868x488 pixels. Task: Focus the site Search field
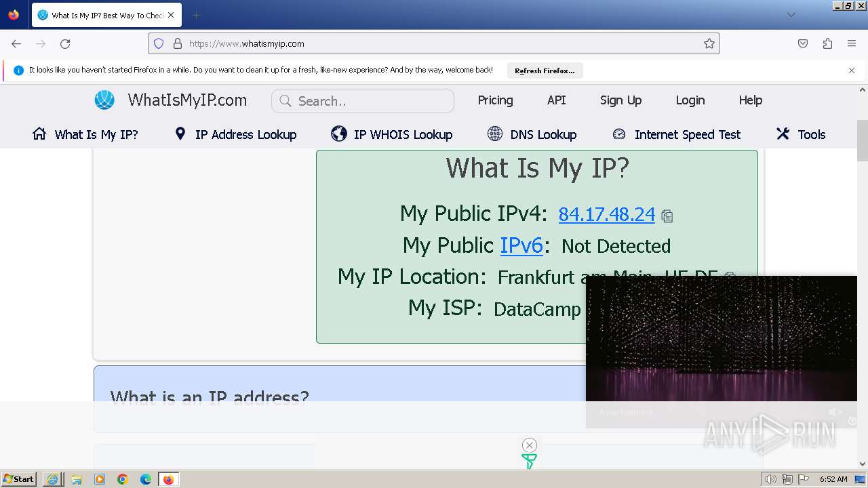pos(363,101)
